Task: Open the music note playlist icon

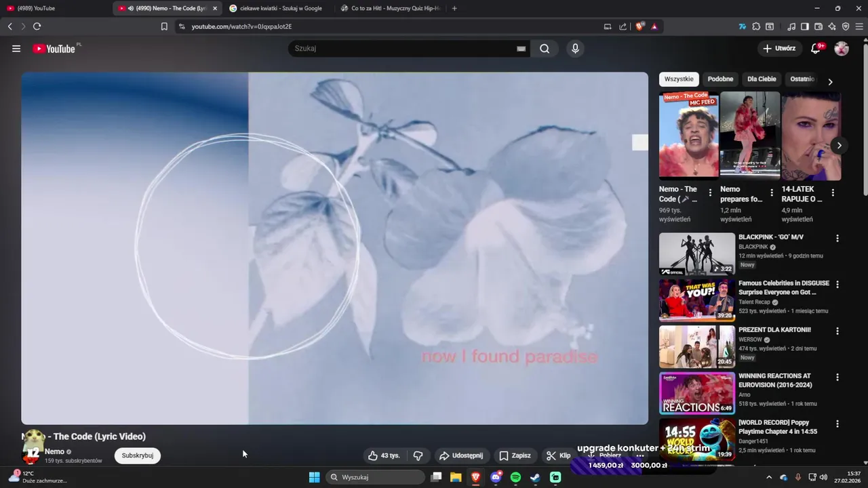Action: [791, 26]
